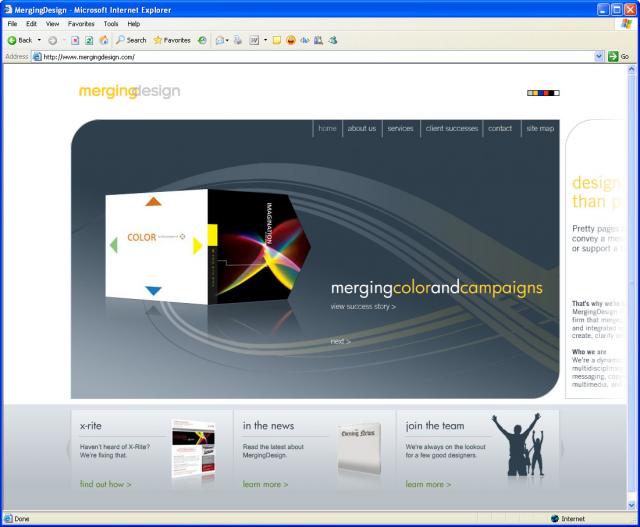Click the Home toolbar icon

pyautogui.click(x=103, y=40)
